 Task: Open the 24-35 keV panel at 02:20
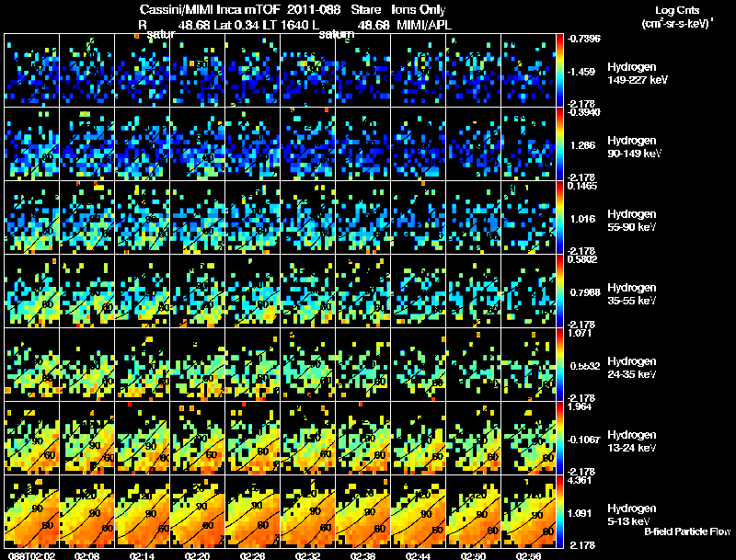(197, 365)
